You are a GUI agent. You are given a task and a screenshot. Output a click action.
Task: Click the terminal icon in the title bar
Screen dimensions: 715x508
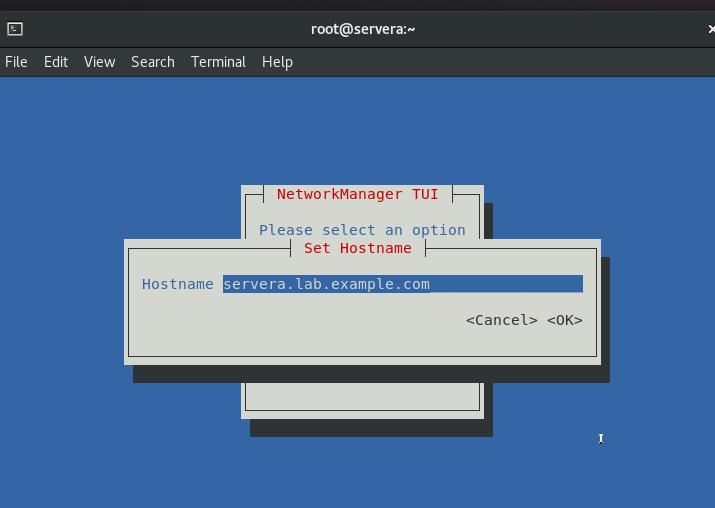pyautogui.click(x=15, y=29)
